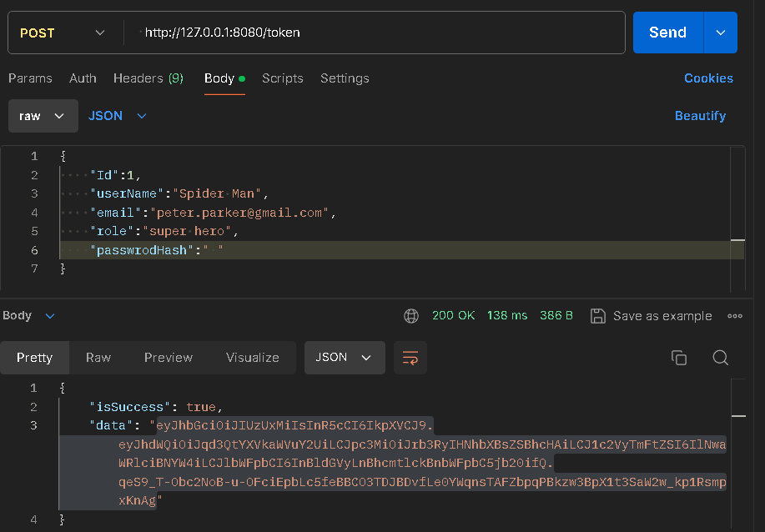Image resolution: width=765 pixels, height=532 pixels.
Task: Open the response more options ellipsis
Action: pos(735,316)
